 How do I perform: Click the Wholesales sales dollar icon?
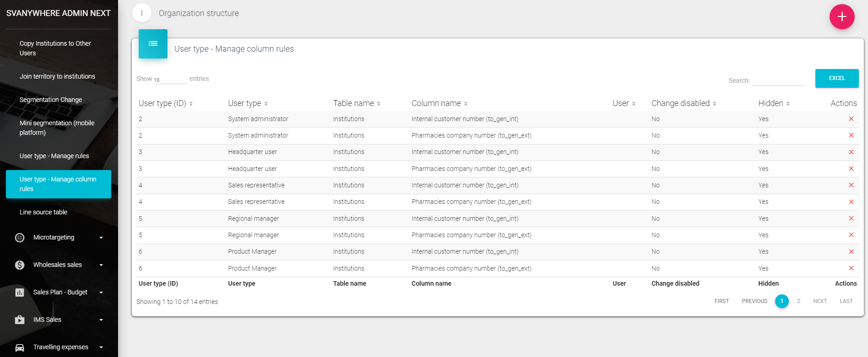click(20, 265)
